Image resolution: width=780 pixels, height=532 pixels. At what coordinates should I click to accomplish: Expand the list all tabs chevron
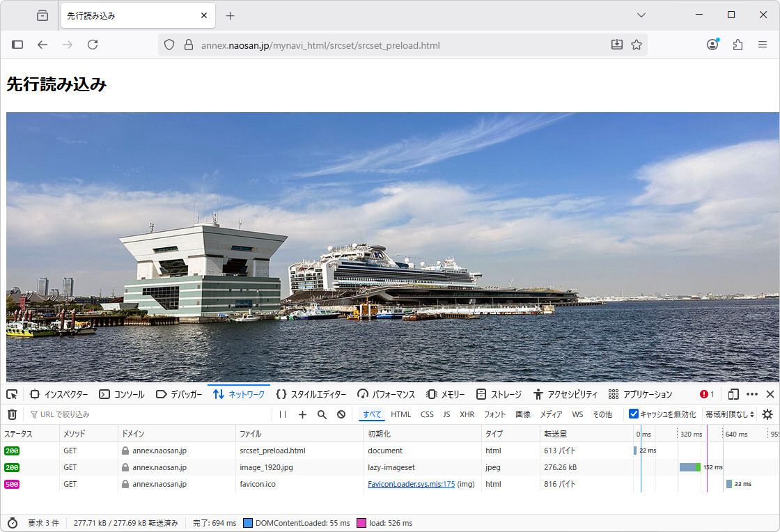(x=641, y=15)
